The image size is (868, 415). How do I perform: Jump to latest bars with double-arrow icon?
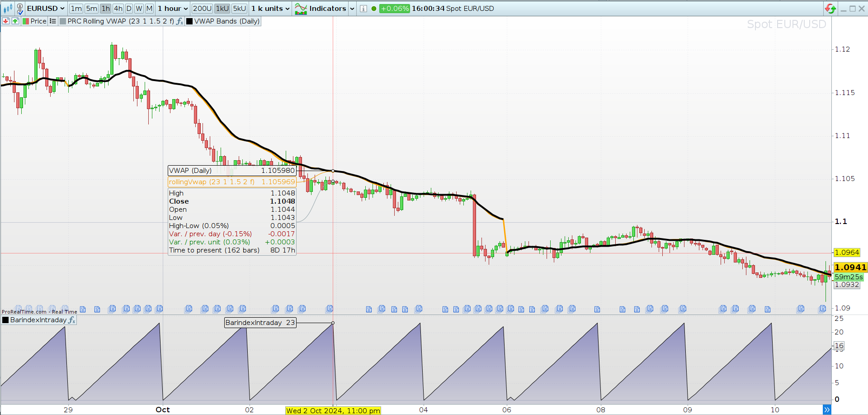point(827,410)
